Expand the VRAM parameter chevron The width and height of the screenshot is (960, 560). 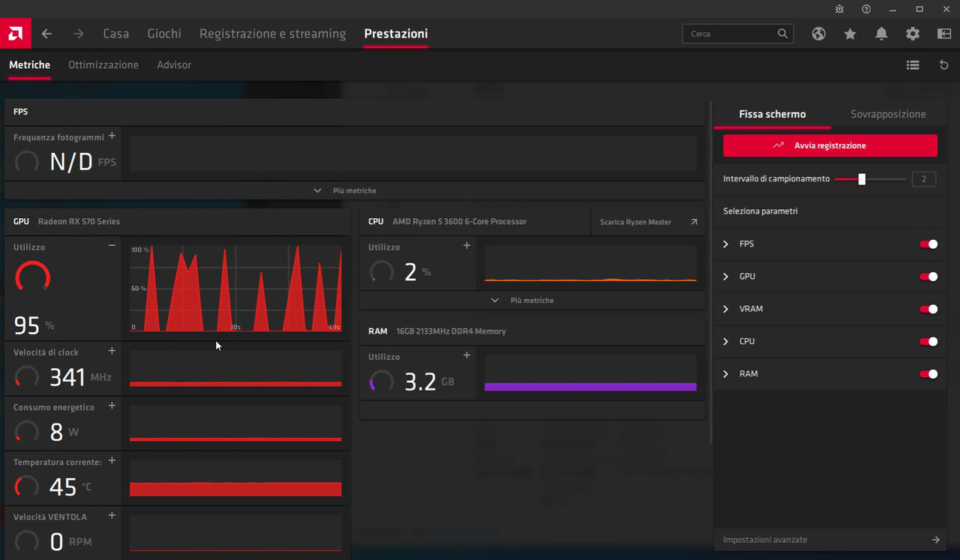click(x=726, y=309)
